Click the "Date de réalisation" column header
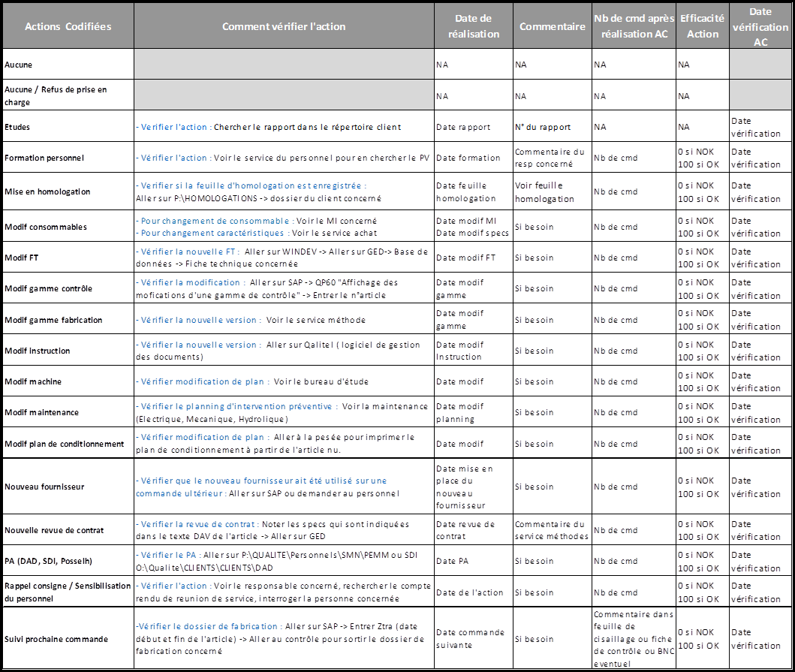This screenshot has height=672, width=795. 474,26
